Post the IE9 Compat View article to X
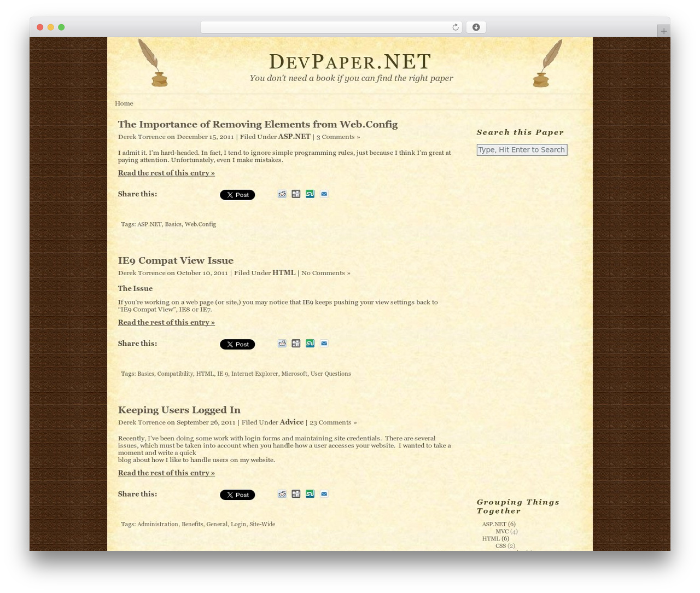The width and height of the screenshot is (700, 593). [237, 344]
